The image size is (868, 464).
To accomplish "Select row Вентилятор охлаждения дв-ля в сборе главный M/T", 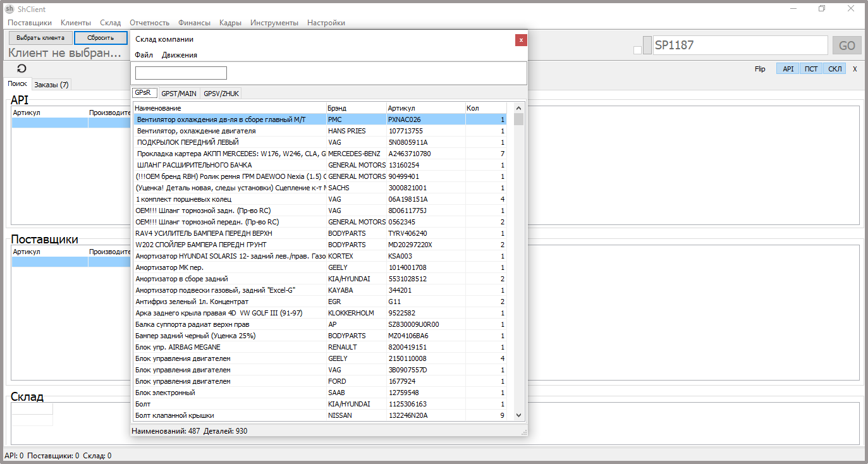I will (320, 119).
